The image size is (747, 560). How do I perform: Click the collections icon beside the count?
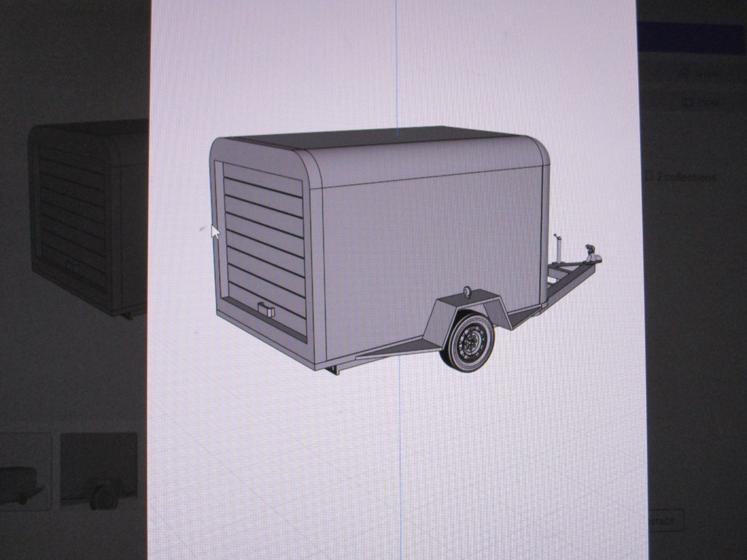click(649, 177)
